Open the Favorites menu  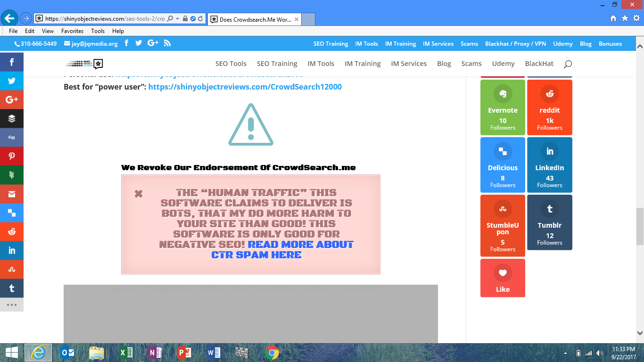(x=72, y=31)
